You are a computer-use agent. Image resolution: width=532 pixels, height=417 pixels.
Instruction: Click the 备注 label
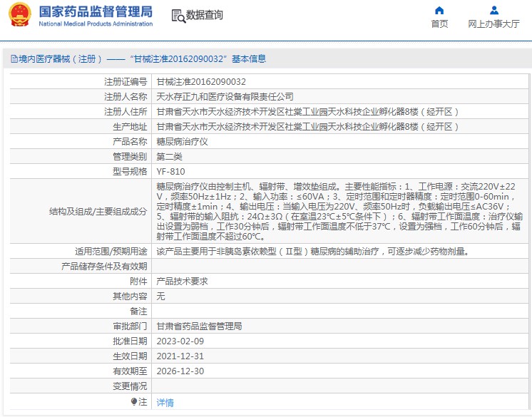coord(138,312)
